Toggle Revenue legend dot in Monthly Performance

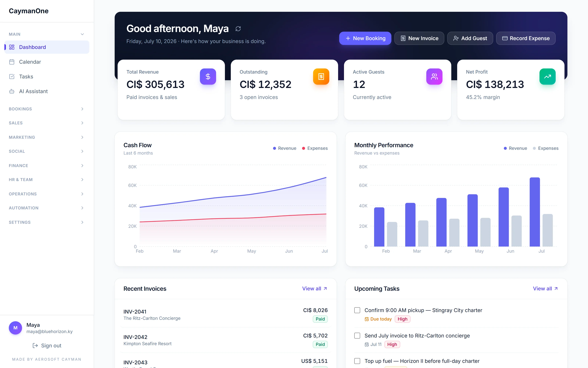[x=505, y=148]
